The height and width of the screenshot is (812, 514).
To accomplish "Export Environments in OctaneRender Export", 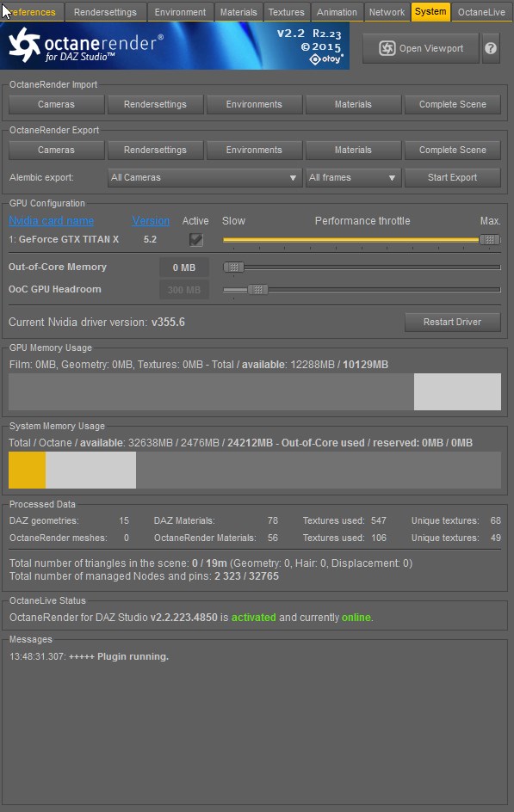I will 254,150.
